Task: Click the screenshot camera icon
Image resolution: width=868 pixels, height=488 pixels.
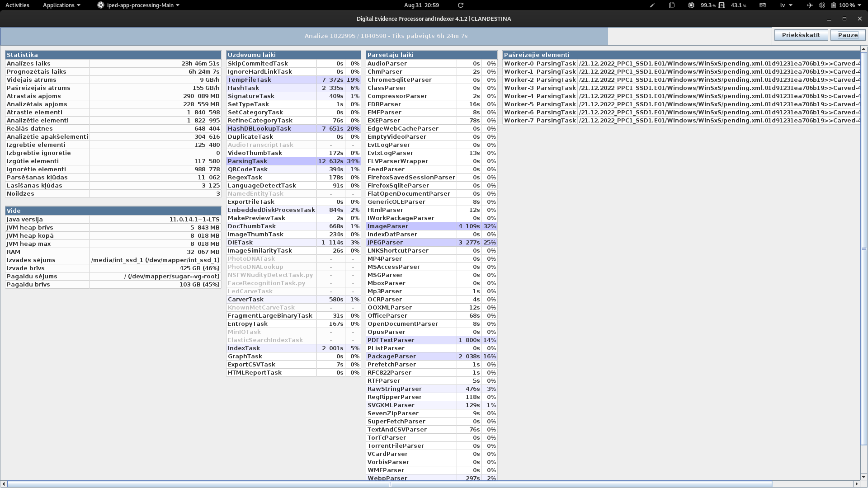Action: pos(763,5)
